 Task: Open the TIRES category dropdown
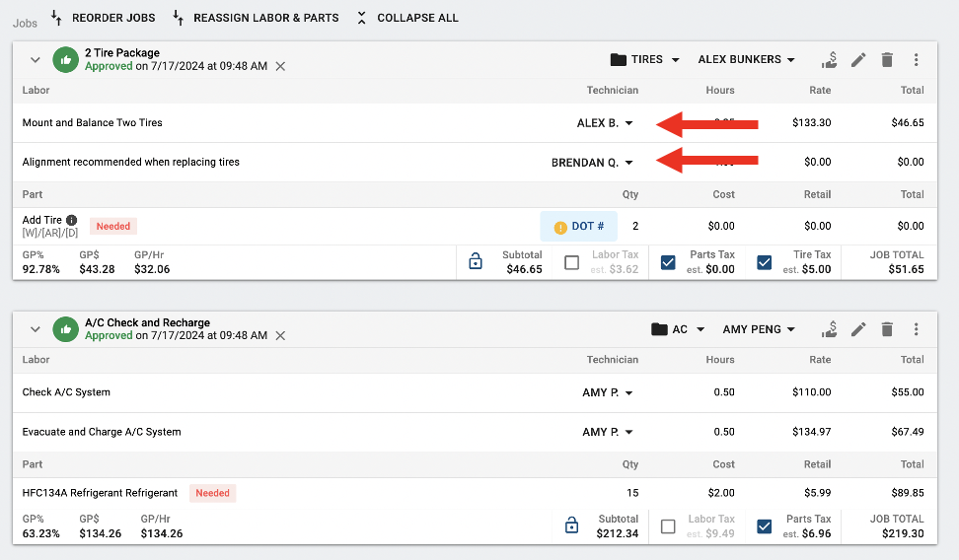[x=645, y=59]
